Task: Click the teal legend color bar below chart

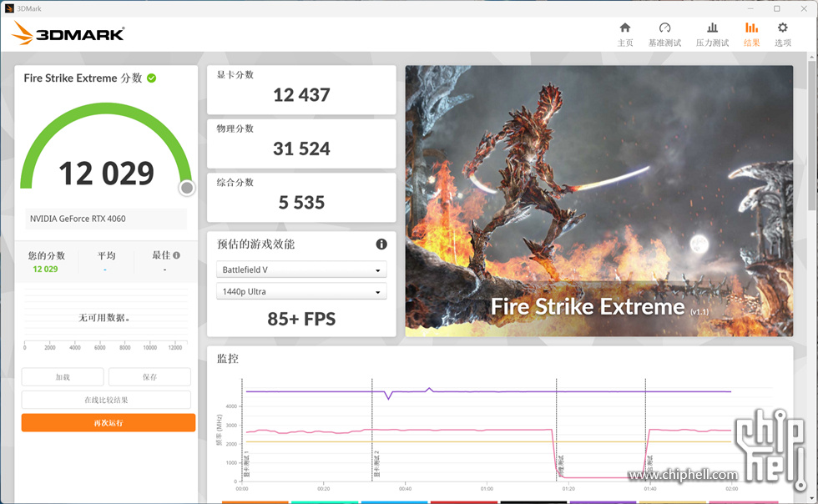Action: [x=325, y=502]
